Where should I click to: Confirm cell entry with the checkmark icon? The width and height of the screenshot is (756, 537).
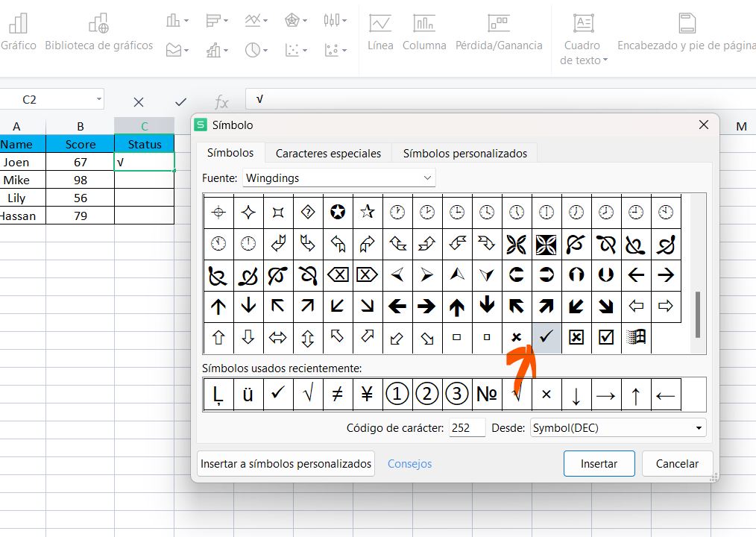pyautogui.click(x=179, y=102)
